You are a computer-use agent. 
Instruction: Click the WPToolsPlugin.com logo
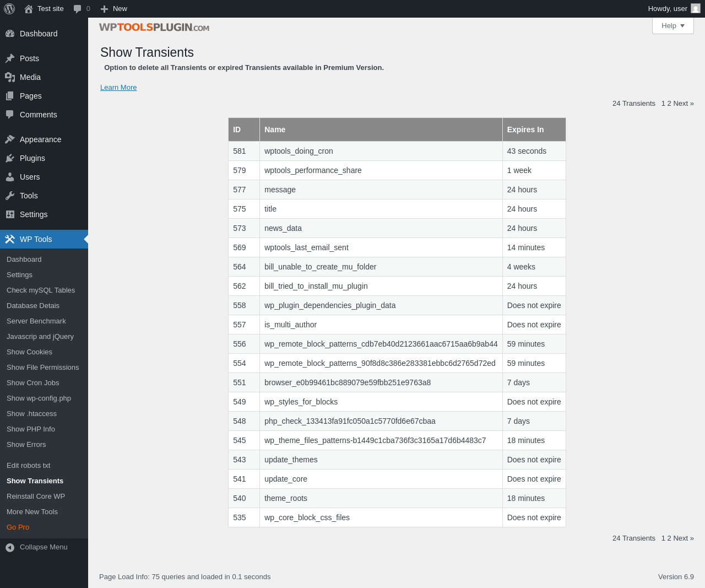154,28
